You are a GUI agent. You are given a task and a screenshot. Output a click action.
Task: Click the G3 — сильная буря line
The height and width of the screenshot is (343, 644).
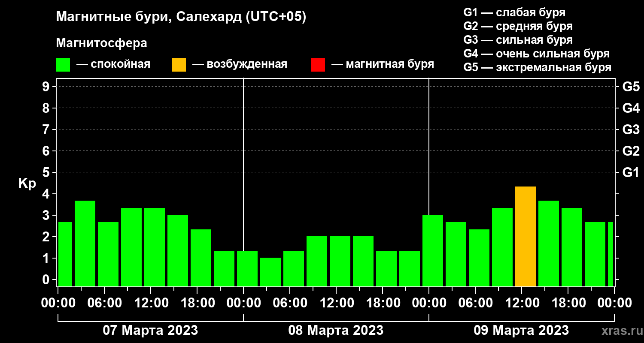point(518,40)
